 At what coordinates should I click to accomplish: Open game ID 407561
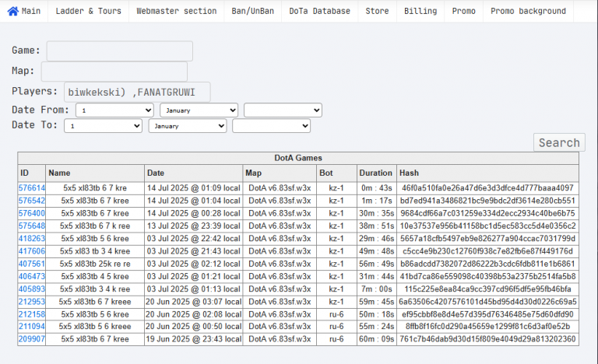(x=32, y=264)
